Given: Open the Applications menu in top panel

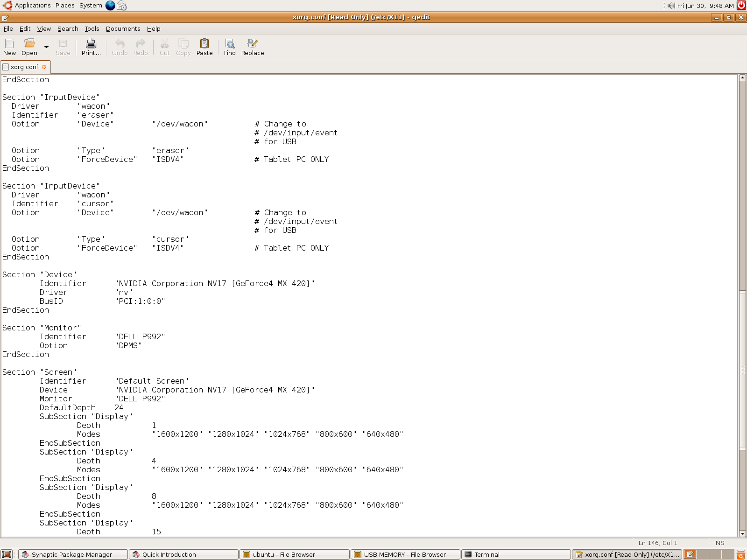Looking at the screenshot, I should [x=27, y=5].
